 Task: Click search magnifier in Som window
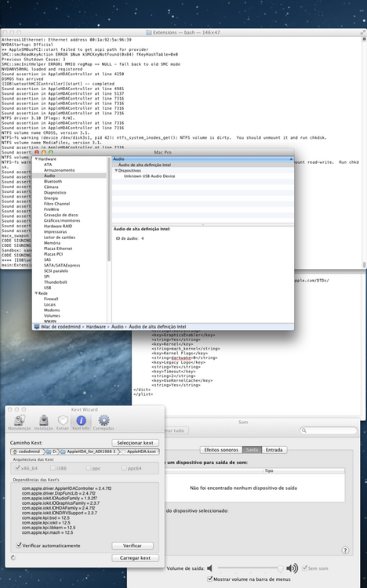point(304,430)
